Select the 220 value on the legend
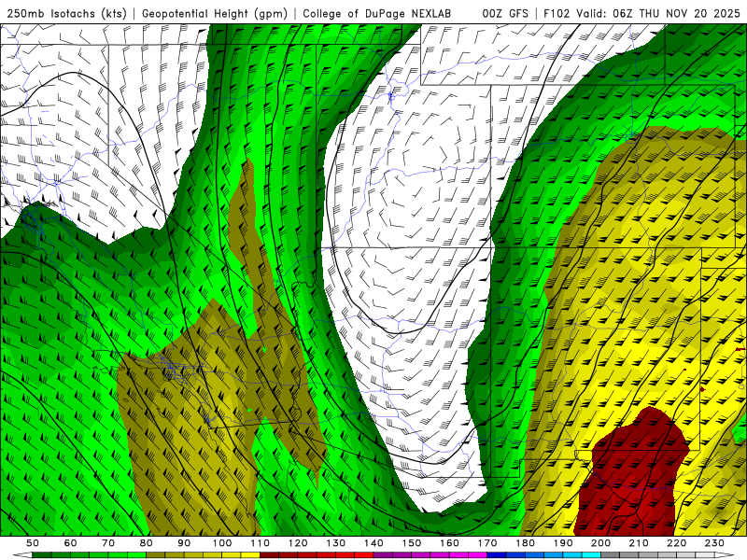Viewport: 747px width, 560px height. tap(676, 543)
